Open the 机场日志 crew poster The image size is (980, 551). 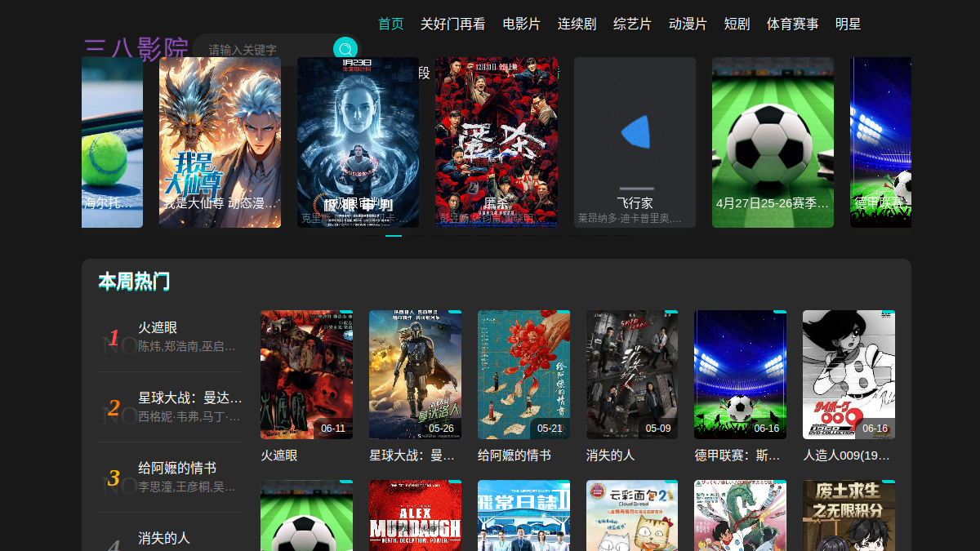point(523,516)
